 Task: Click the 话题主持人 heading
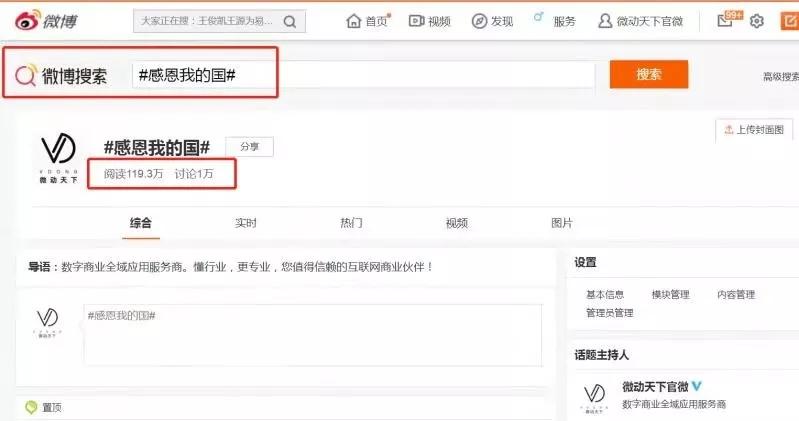pos(601,355)
